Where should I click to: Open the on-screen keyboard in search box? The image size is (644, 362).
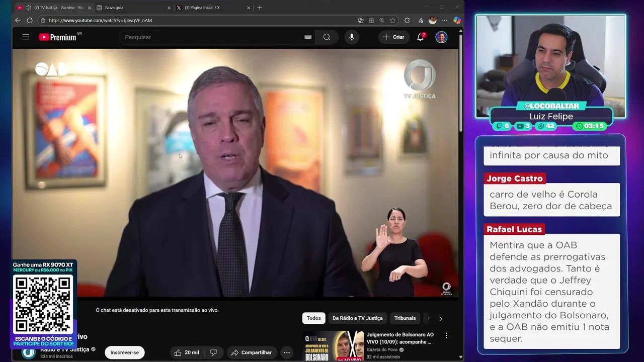[x=308, y=37]
